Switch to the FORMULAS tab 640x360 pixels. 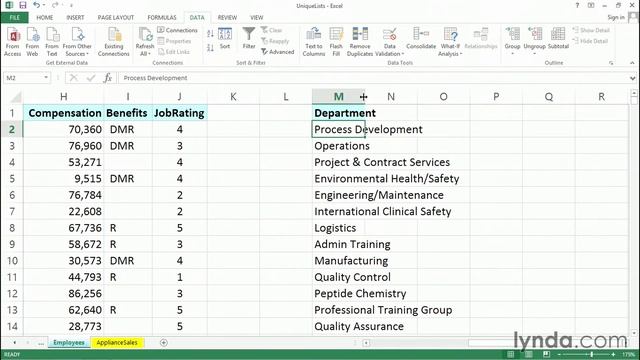click(162, 18)
